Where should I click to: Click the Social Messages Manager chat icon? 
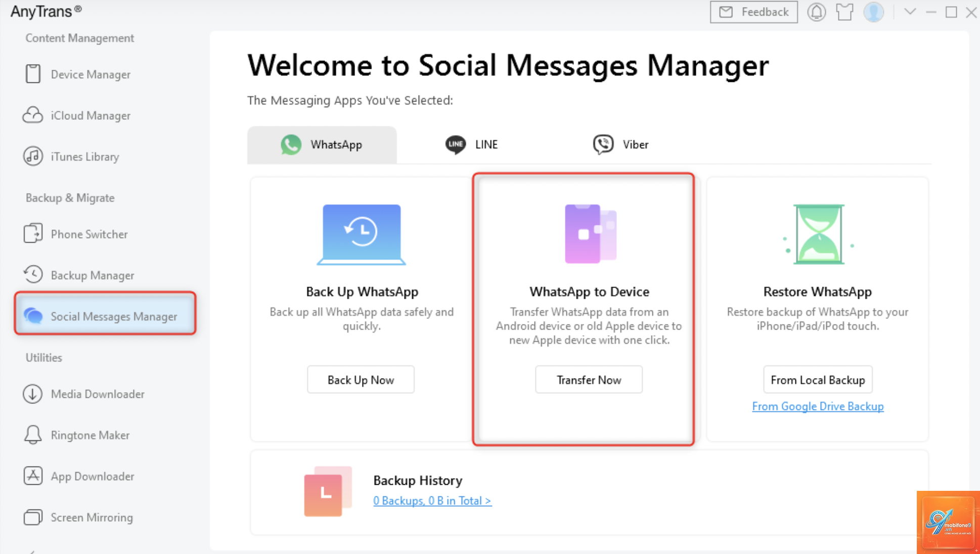point(33,316)
